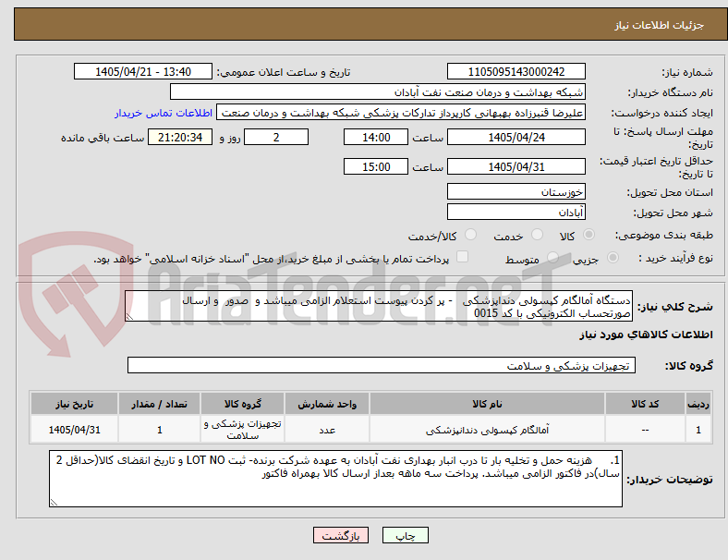This screenshot has width=728, height=560.
Task: Open the اطلاعات تماس خریدار link
Action: (164, 113)
